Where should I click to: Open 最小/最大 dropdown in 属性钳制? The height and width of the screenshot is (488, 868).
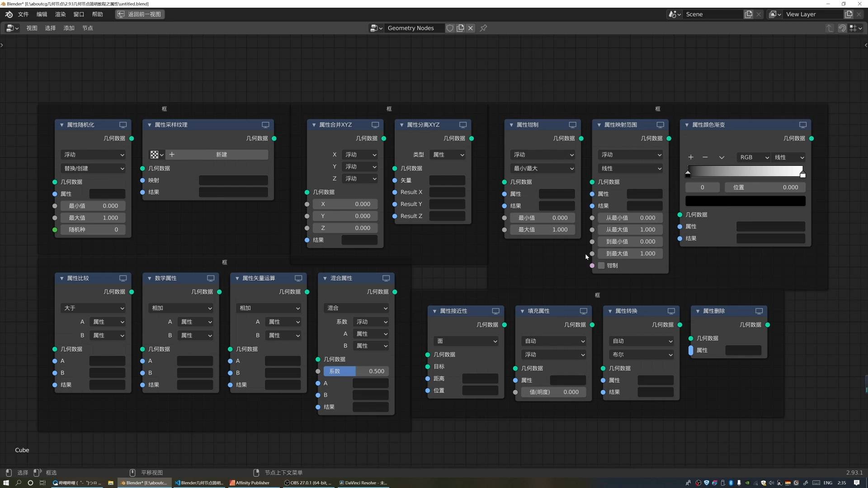542,168
